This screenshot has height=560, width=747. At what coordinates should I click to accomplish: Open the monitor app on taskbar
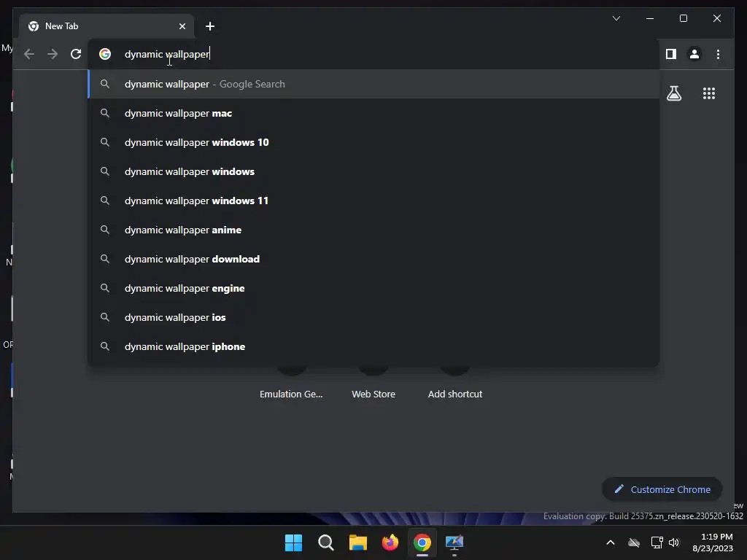click(454, 542)
